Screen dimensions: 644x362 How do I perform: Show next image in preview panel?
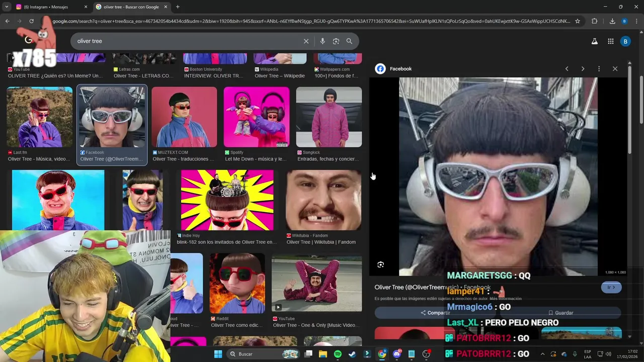click(583, 69)
